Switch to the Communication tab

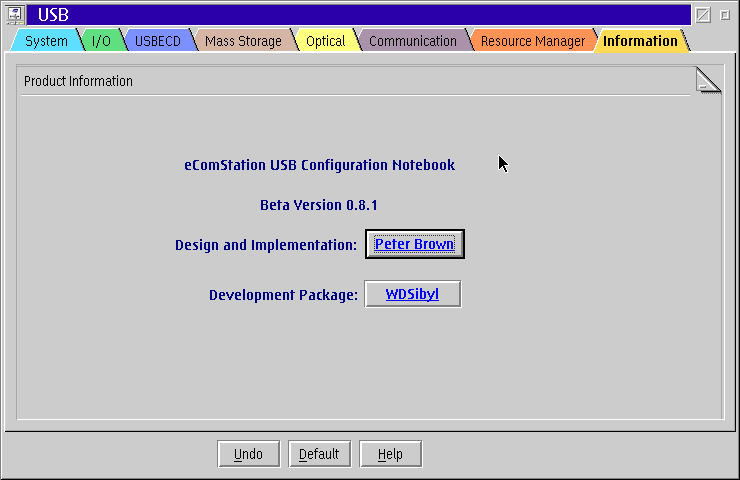(413, 41)
